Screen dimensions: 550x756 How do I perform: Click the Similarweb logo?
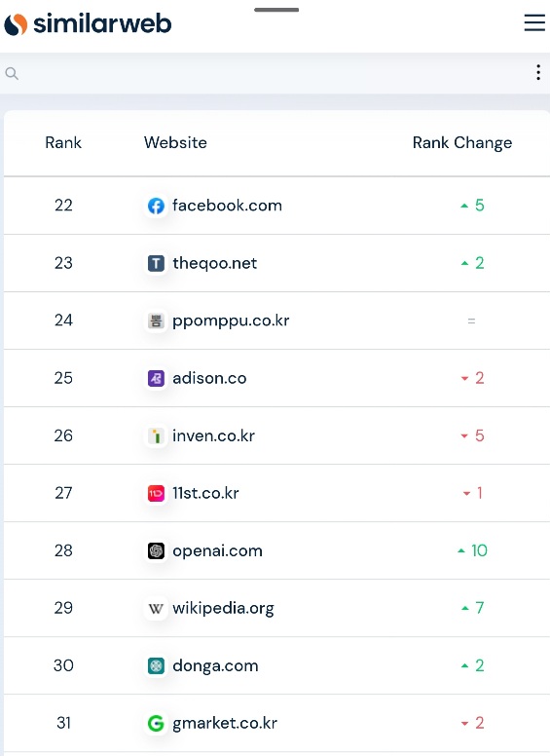pos(88,23)
